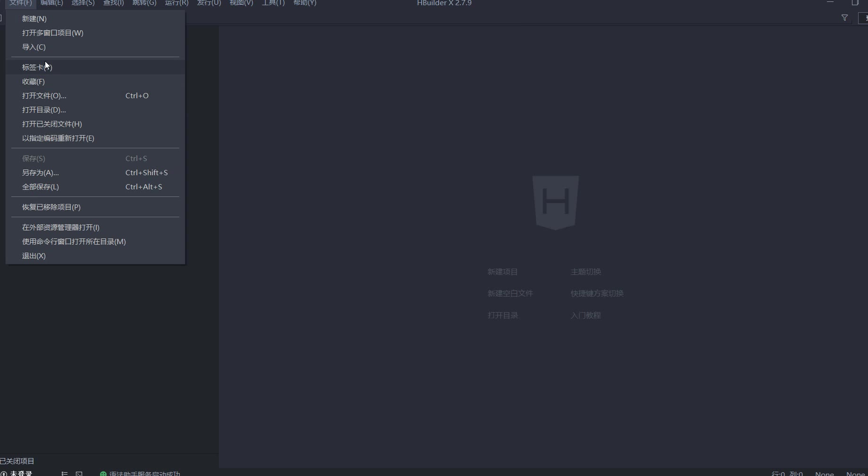868x476 pixels.
Task: Open the 视图(V) menu
Action: click(x=242, y=3)
